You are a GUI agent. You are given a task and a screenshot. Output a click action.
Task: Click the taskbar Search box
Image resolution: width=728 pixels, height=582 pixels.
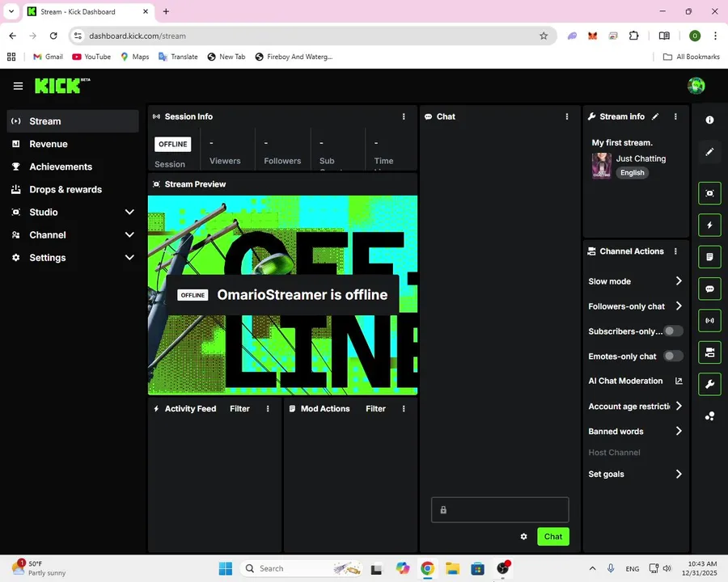302,568
